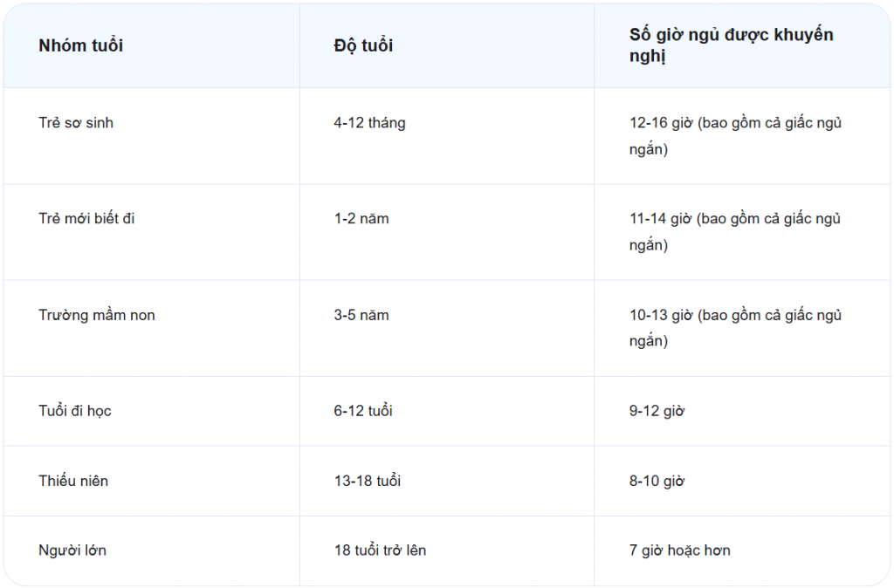
Task: Click the "4-12 tháng" age cell
Action: tap(369, 123)
